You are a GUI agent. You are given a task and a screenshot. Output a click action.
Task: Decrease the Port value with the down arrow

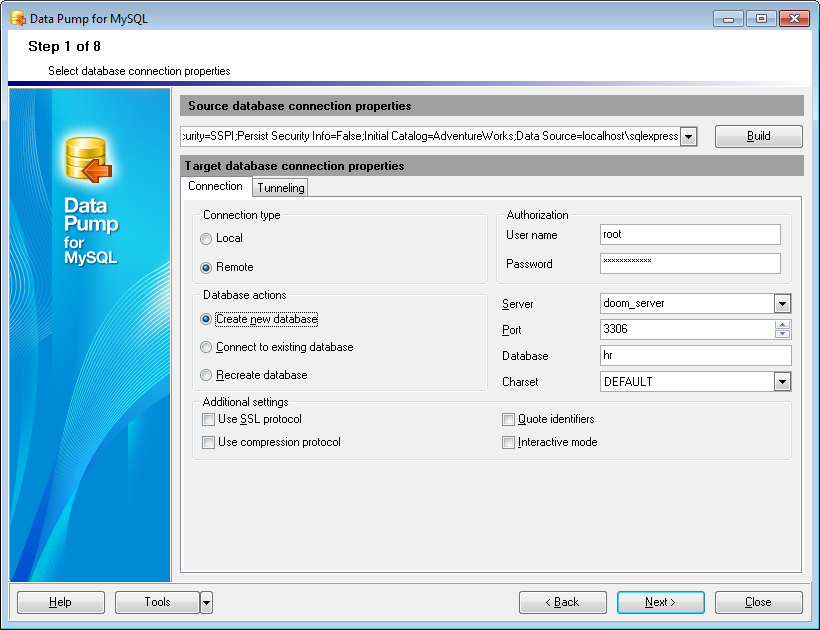click(782, 334)
